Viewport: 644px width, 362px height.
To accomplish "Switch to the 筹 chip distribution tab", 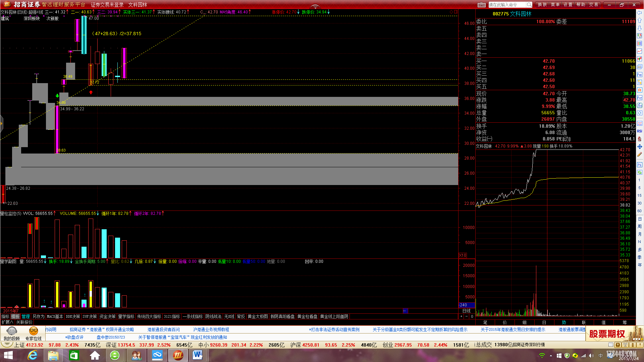I will (625, 322).
